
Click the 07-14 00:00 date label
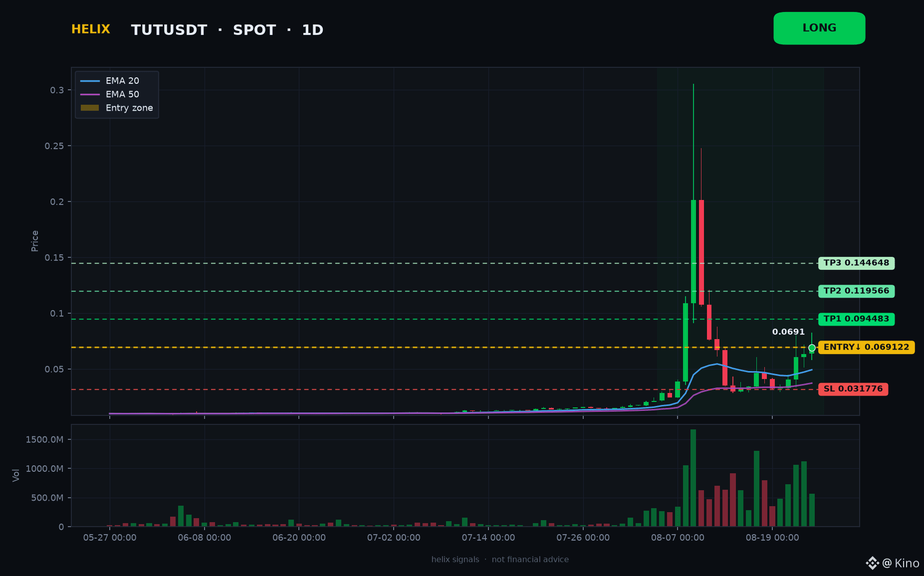(488, 538)
